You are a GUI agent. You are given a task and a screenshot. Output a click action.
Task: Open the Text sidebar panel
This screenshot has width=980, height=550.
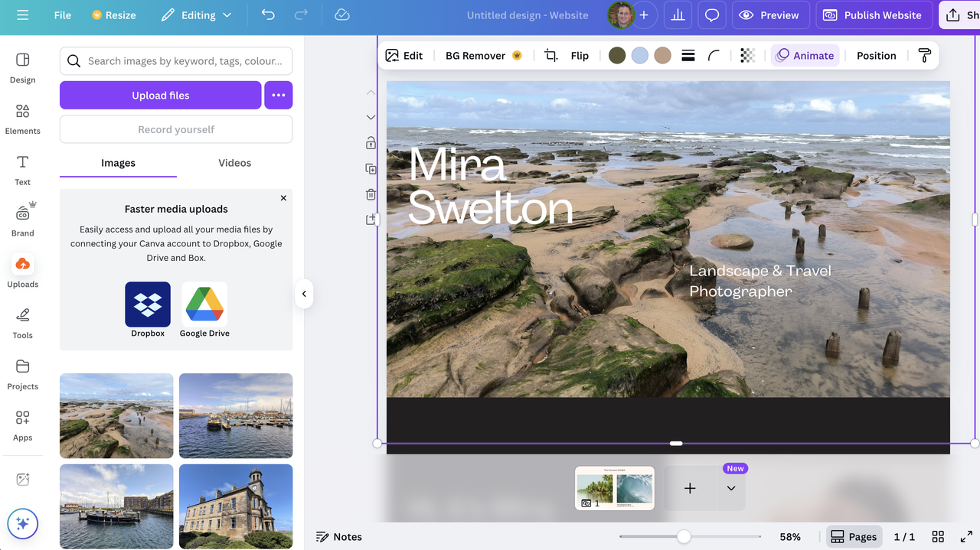[23, 170]
